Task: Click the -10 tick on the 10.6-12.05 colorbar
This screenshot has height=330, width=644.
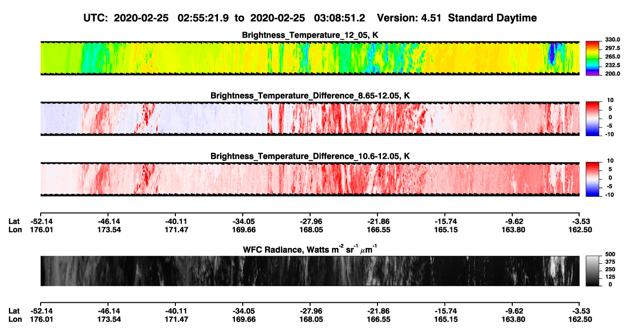Action: [x=610, y=194]
